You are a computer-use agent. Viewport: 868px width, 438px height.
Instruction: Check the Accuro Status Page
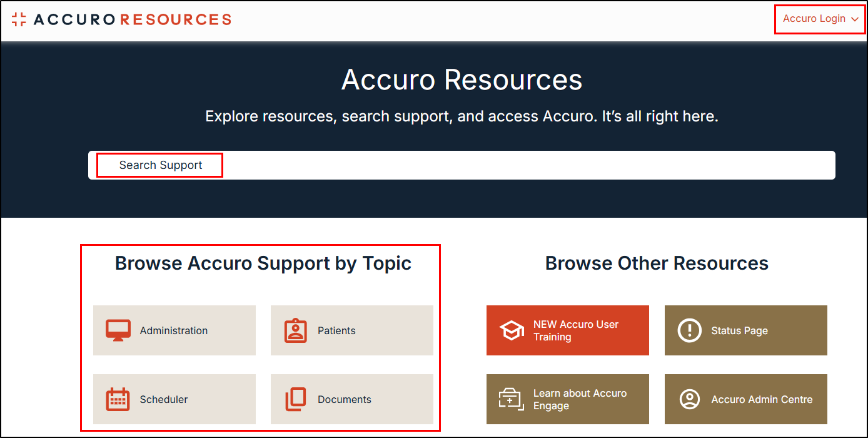(x=745, y=330)
